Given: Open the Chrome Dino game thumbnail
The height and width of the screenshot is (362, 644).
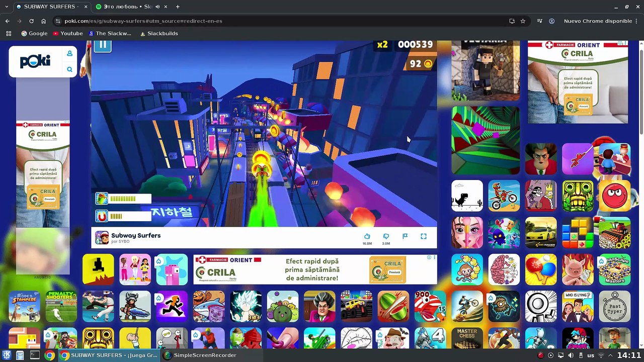Looking at the screenshot, I should (x=467, y=196).
